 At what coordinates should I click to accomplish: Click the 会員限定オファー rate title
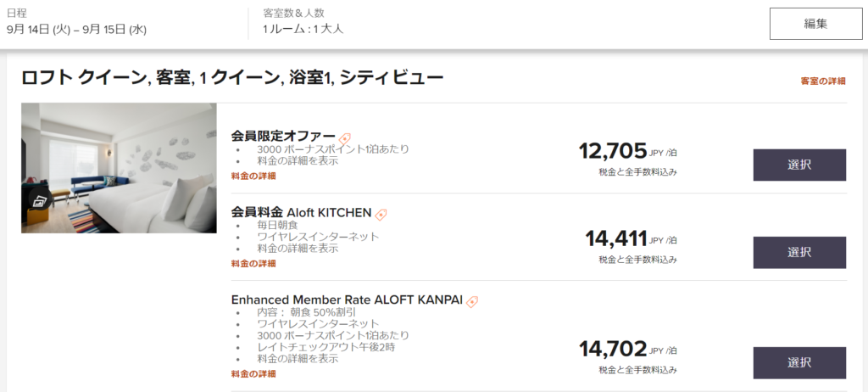tap(283, 137)
